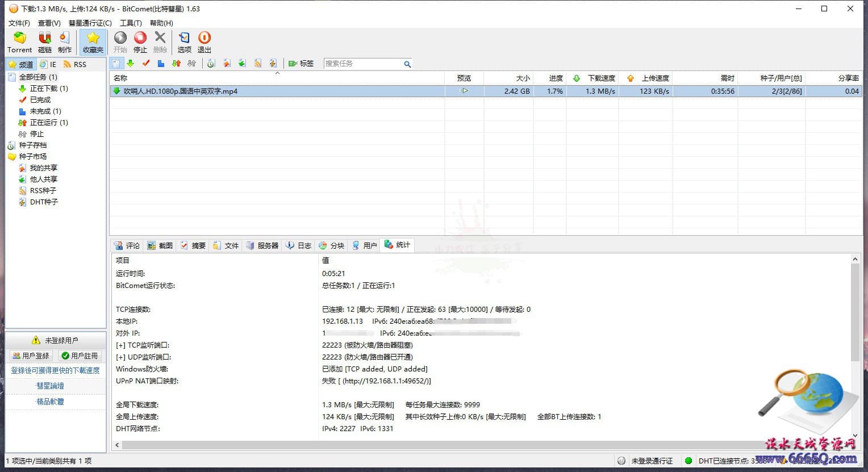Open the 服务器 trackers tab
868x472 pixels.
[262, 245]
